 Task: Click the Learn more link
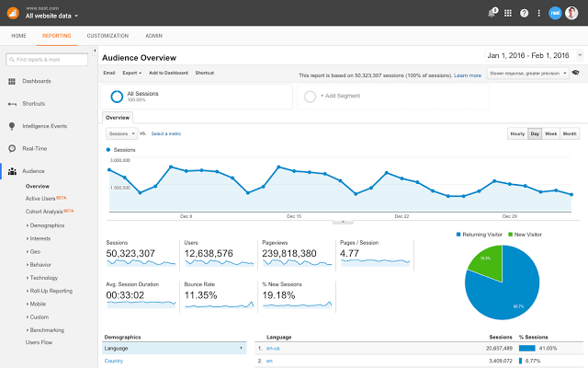(x=468, y=75)
